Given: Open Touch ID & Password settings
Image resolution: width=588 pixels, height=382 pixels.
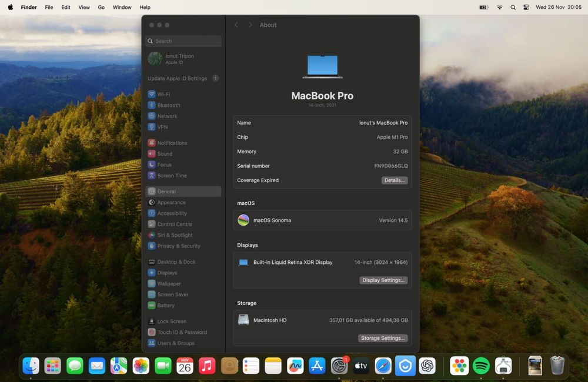Looking at the screenshot, I should click(x=183, y=332).
